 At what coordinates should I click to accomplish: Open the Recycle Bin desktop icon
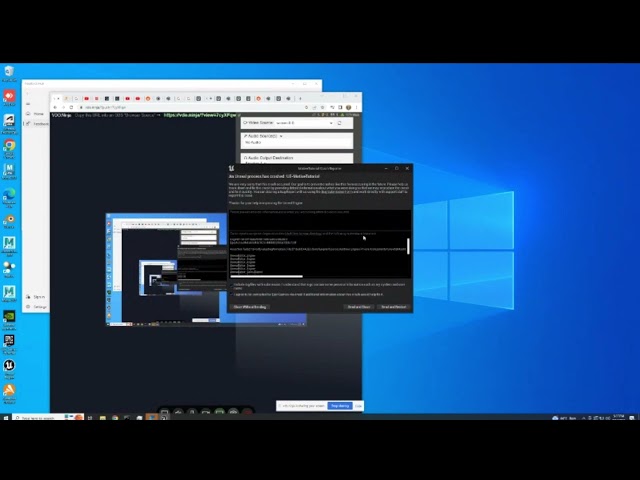pos(9,73)
